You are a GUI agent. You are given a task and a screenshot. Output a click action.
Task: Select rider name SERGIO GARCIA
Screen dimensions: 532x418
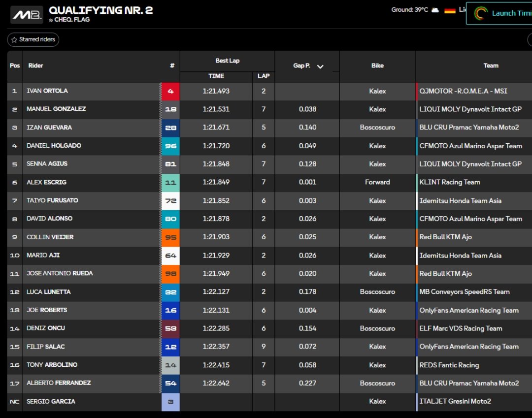51,401
